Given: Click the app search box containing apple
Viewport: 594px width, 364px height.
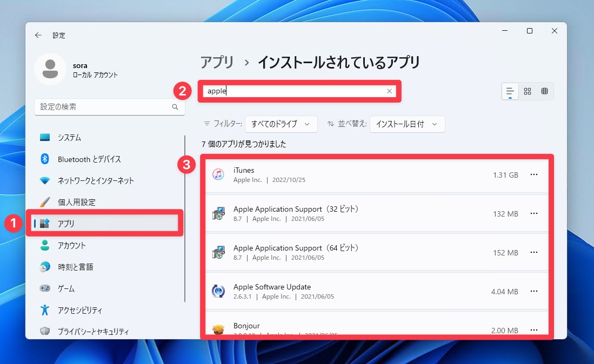Looking at the screenshot, I should [x=299, y=91].
